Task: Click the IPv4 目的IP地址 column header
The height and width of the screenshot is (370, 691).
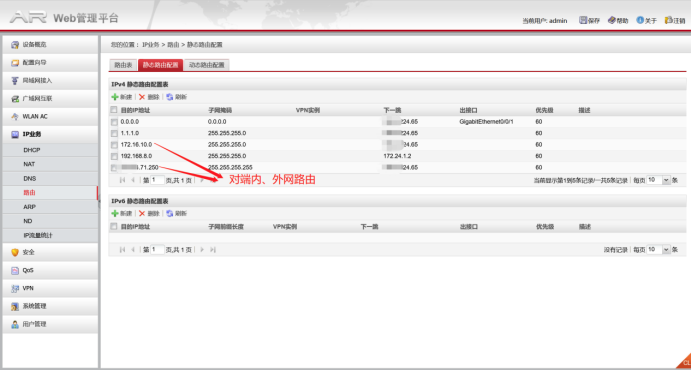Action: (135, 110)
